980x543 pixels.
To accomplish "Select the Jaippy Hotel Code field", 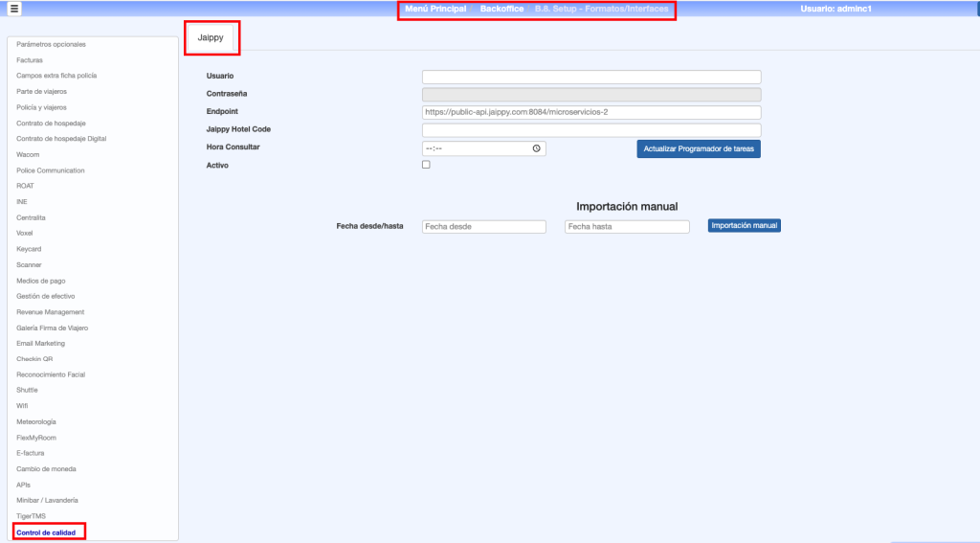I will tap(590, 129).
